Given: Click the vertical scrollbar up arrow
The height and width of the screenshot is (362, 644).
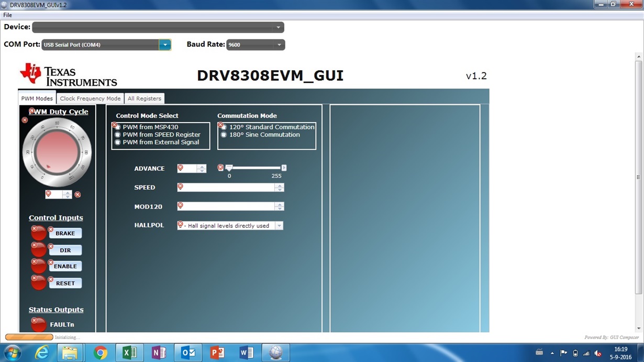Looking at the screenshot, I should point(638,57).
